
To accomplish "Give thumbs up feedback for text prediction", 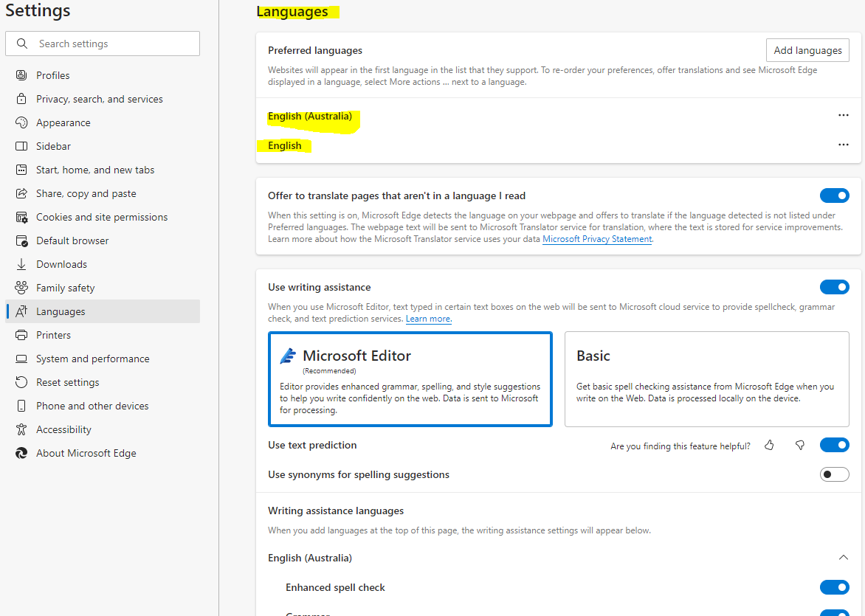I will click(769, 446).
